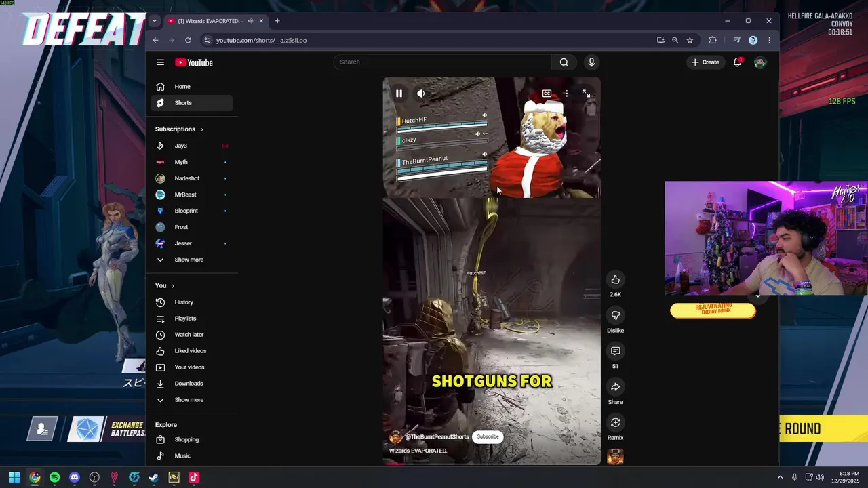Toggle closed captions on the Short

click(547, 94)
